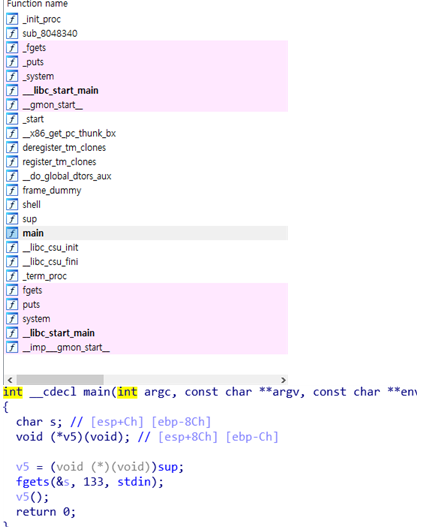Viewport: 434px width, 527px height.
Task: Click the function icon beside __x86_get_pc_thunk_bx
Action: pyautogui.click(x=12, y=133)
